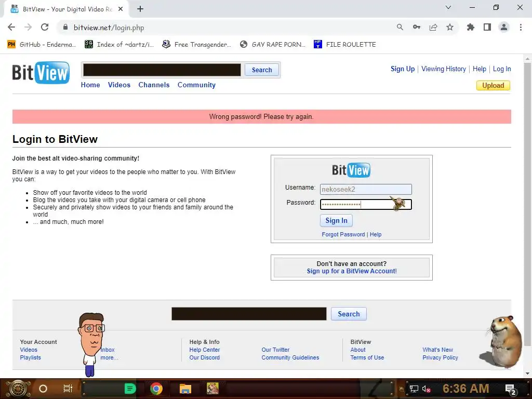Open the saved passwords key icon
This screenshot has width=532, height=399.
tap(417, 27)
